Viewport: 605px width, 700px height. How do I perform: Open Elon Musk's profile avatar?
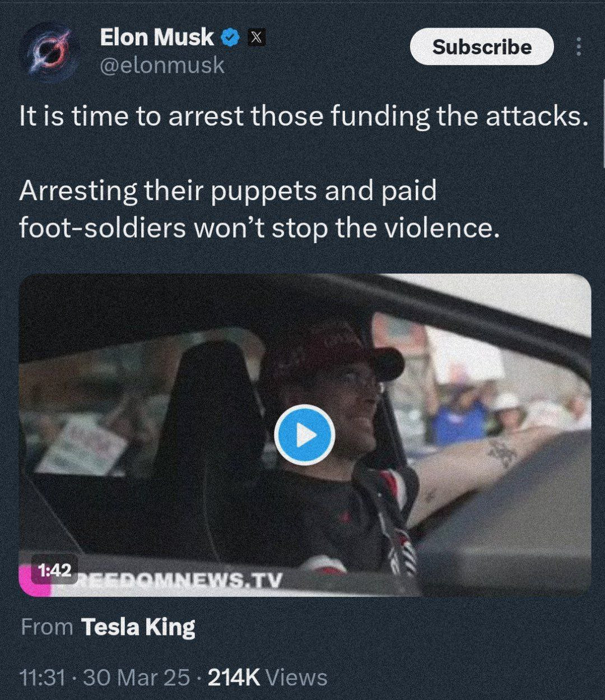(48, 51)
